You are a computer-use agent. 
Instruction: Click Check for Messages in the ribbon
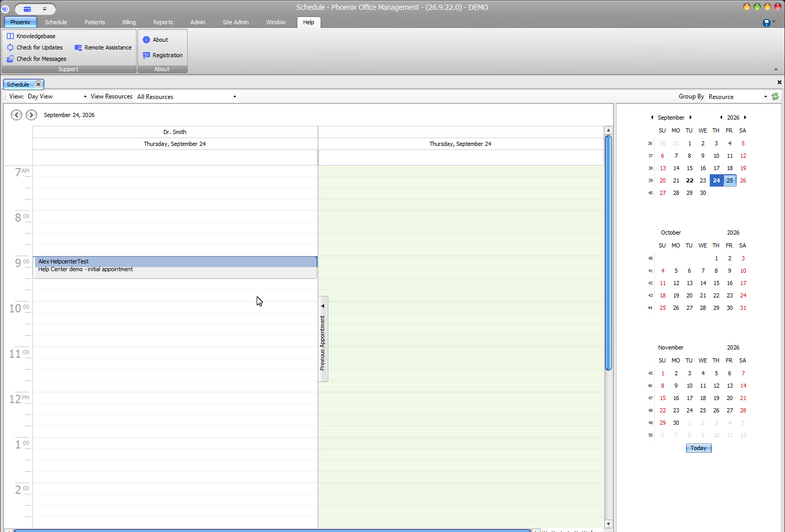(36, 59)
